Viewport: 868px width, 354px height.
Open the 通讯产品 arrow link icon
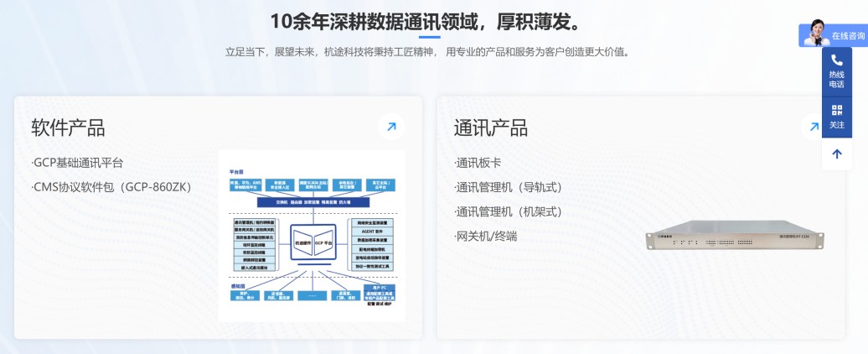point(814,127)
